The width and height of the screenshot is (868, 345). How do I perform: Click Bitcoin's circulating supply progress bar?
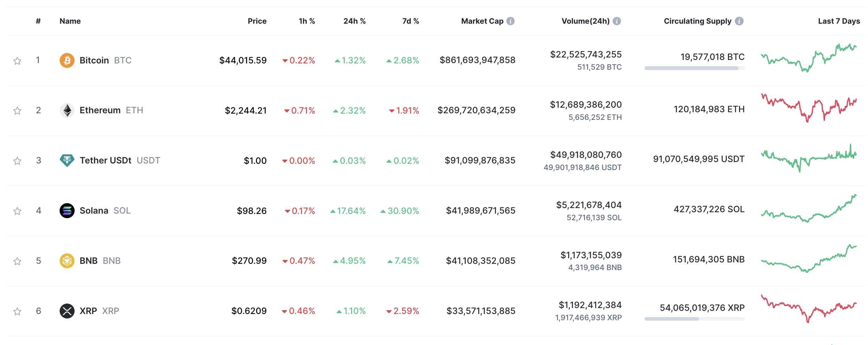[x=694, y=68]
